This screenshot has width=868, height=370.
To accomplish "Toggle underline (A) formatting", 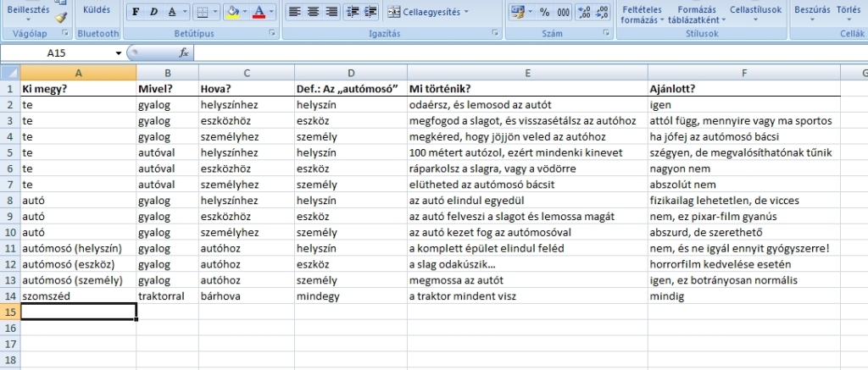I will pos(171,12).
